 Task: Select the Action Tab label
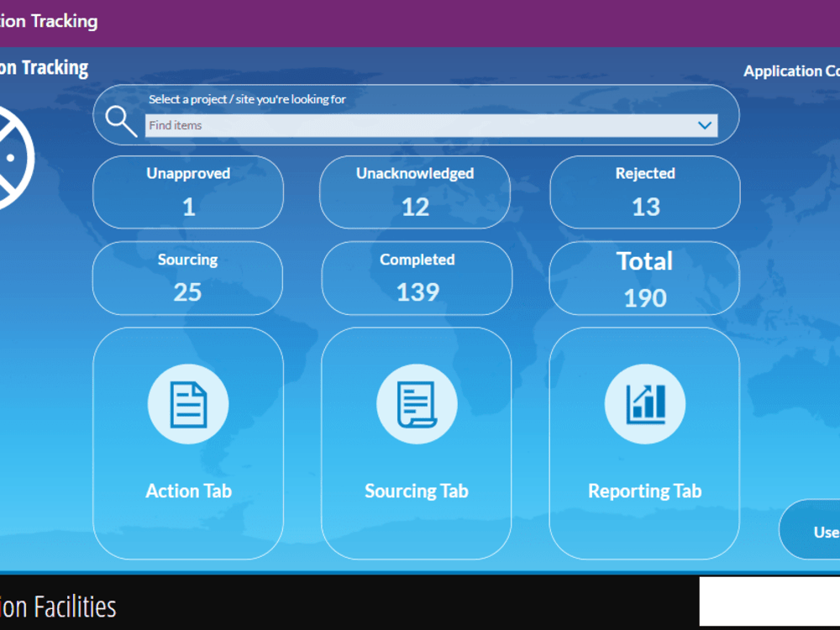tap(187, 491)
